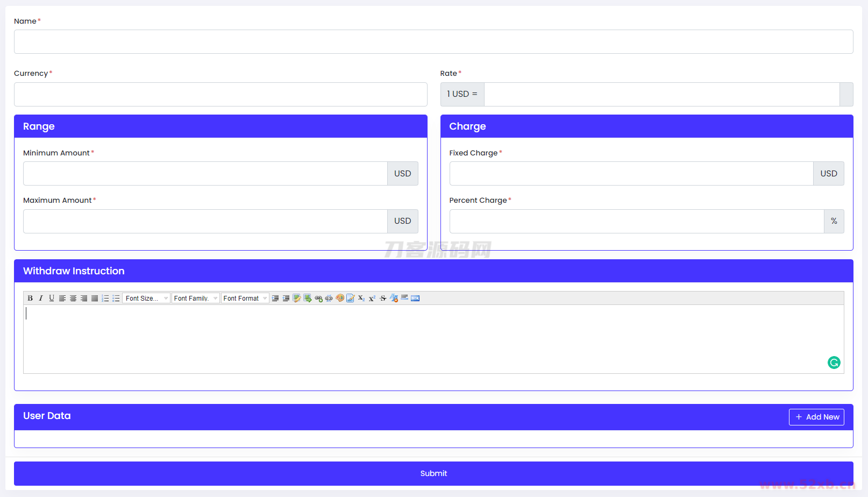868x497 pixels.
Task: Insert an ordered numbered list
Action: [x=105, y=299]
